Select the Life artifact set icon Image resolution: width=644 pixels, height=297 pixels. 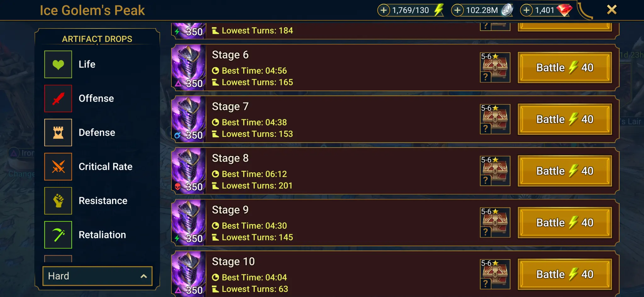pos(58,64)
